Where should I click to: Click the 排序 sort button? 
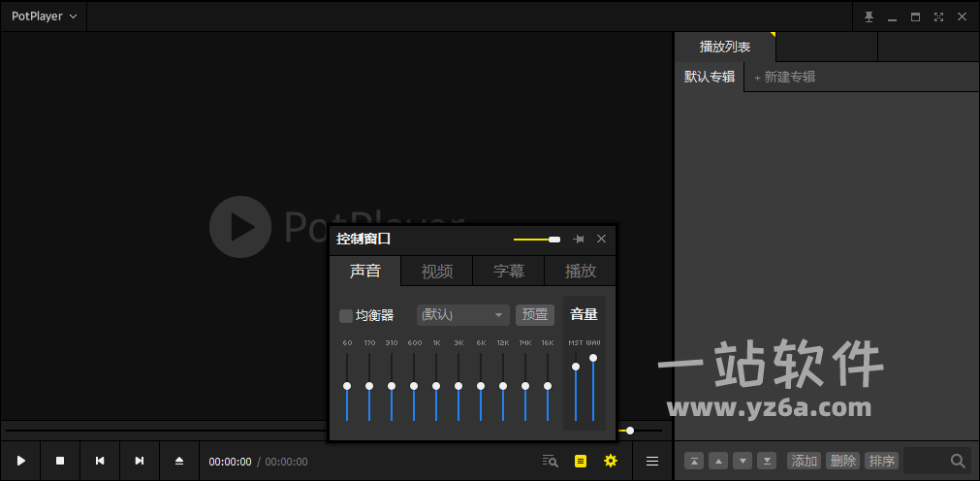(881, 461)
